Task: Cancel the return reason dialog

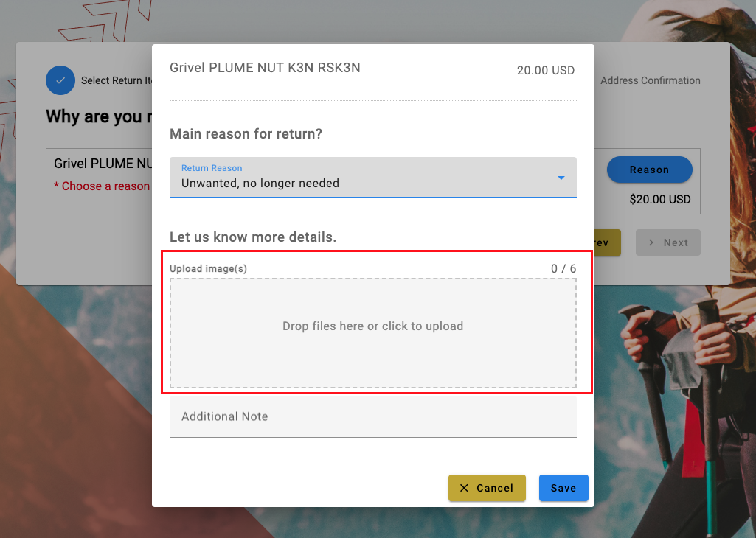Action: (487, 488)
